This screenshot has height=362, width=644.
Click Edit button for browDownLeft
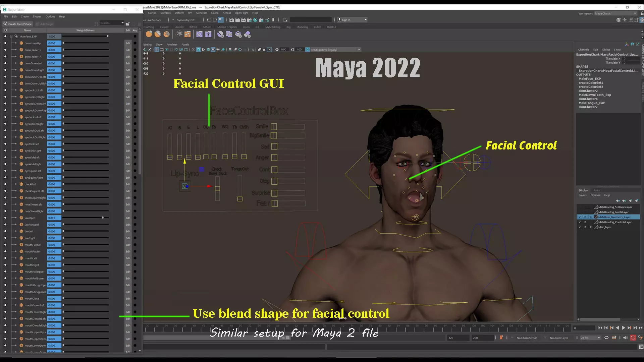[x=128, y=63]
